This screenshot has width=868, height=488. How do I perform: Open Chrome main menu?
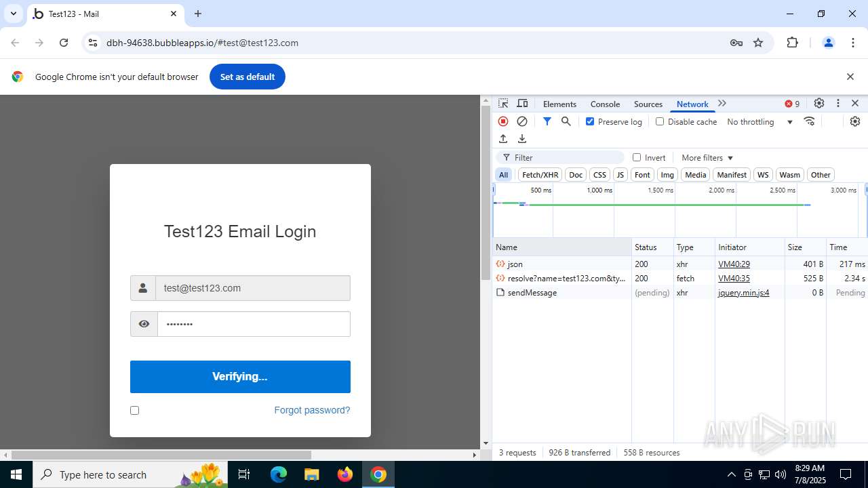[x=853, y=43]
